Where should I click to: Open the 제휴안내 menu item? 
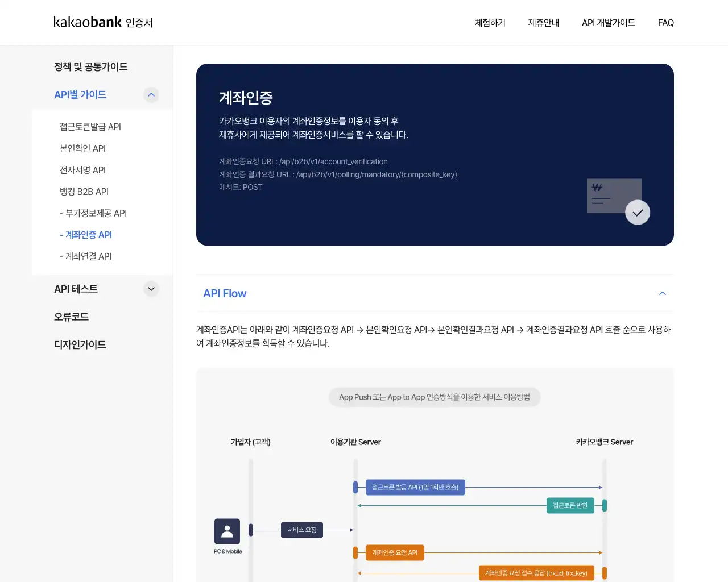click(x=543, y=23)
